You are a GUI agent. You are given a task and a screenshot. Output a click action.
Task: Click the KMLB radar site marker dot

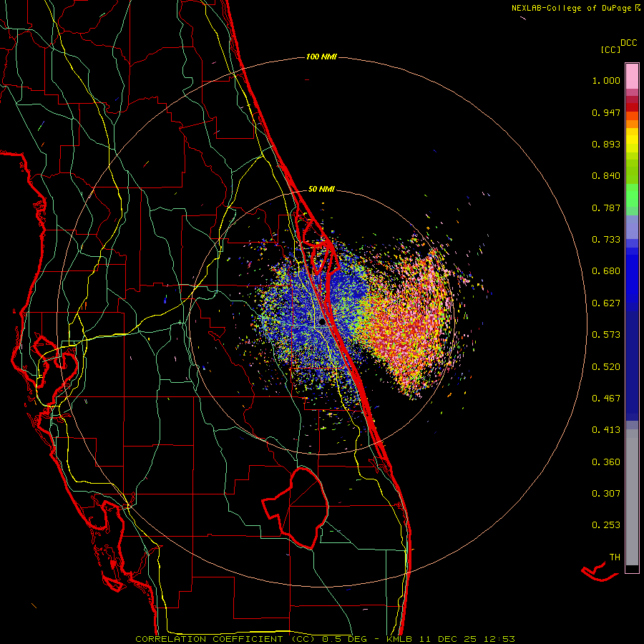tap(321, 323)
